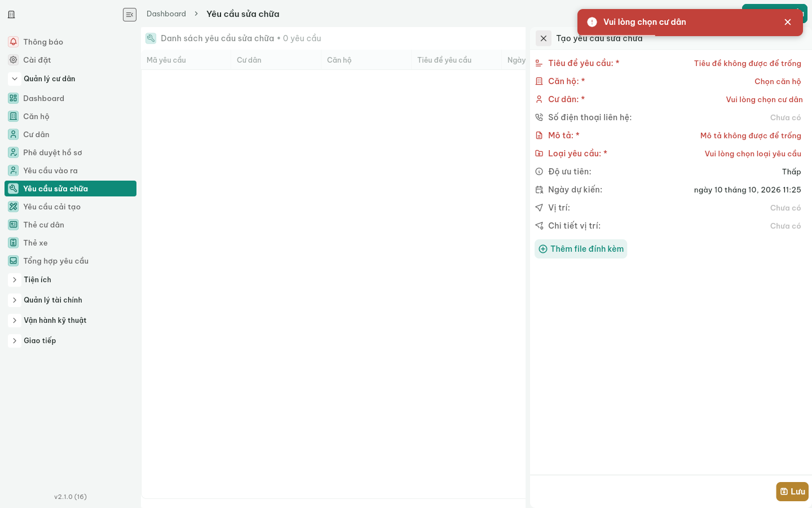Open the Yêu cầu sửa chữa menu item

click(x=70, y=189)
